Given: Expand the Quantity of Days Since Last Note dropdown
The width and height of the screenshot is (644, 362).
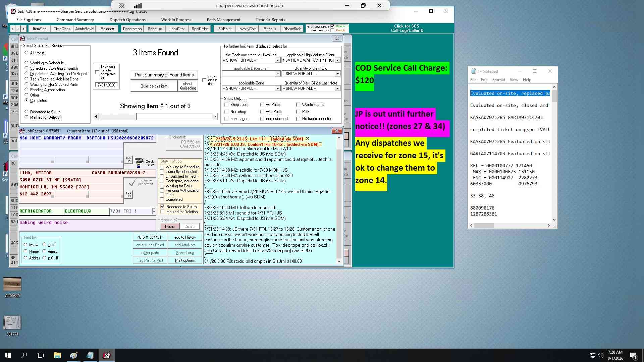Looking at the screenshot, I should (337, 88).
